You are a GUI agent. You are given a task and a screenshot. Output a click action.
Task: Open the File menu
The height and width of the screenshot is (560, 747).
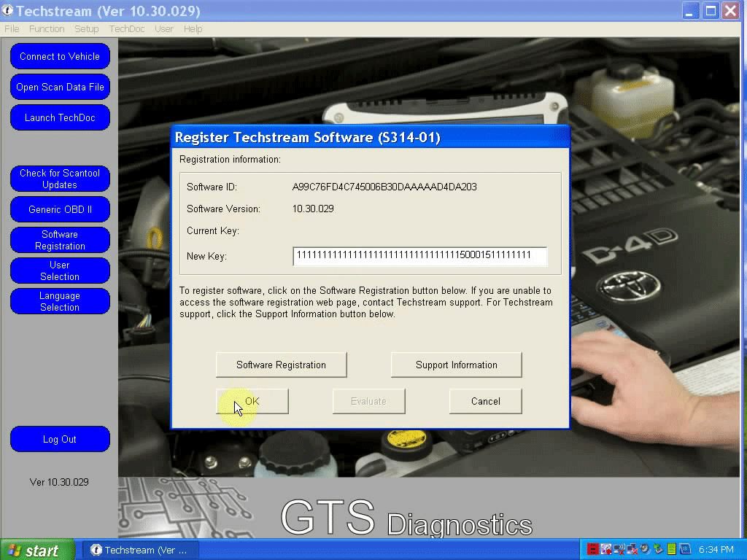(12, 29)
